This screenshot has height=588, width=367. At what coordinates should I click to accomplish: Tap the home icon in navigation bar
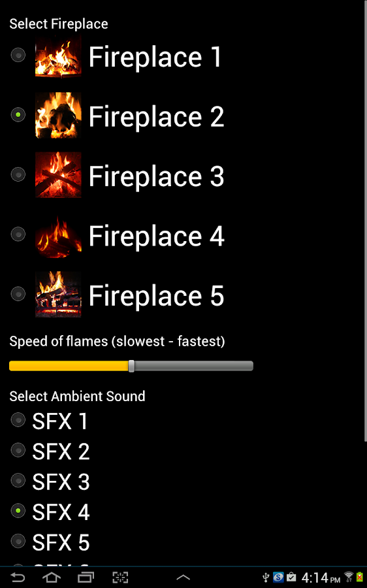tap(52, 578)
